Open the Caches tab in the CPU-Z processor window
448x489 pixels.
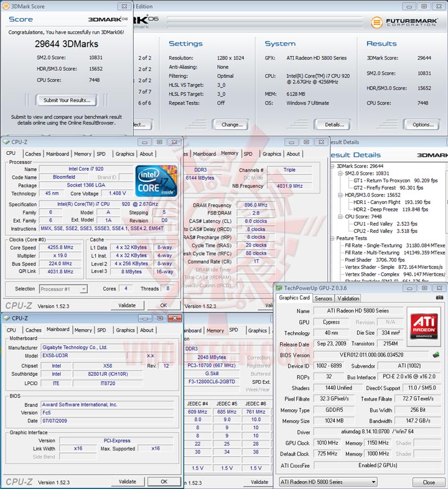coord(33,154)
